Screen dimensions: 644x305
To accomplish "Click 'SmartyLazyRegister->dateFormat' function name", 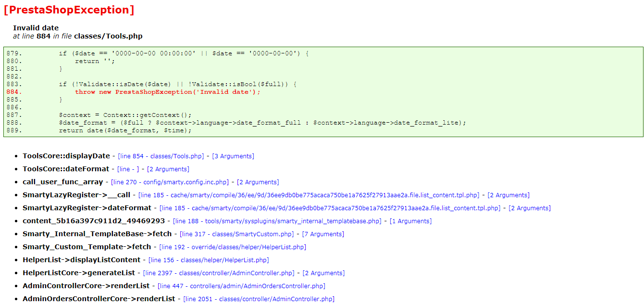I will 87,208.
